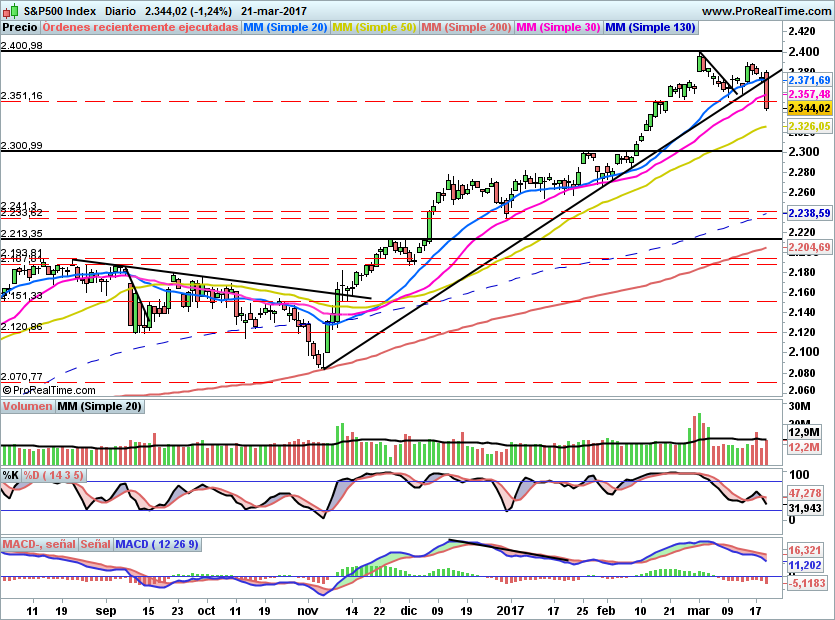The image size is (835, 620).
Task: Click the 2.400,98 resistance level label
Action: tap(22, 46)
